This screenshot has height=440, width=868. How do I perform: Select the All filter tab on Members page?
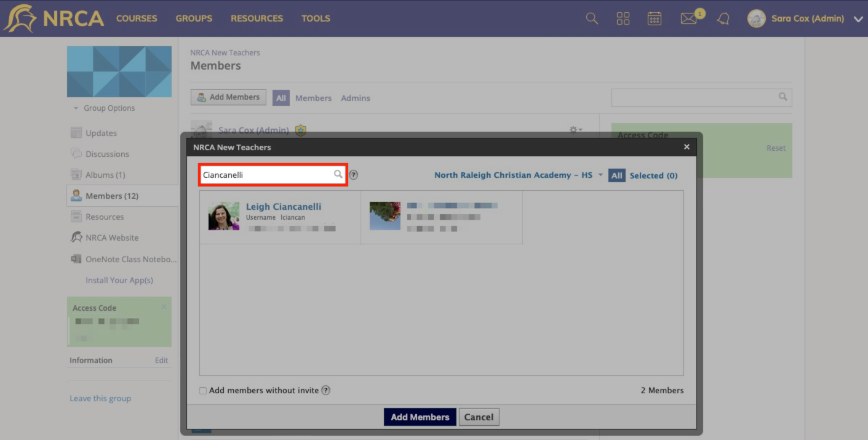tap(281, 98)
